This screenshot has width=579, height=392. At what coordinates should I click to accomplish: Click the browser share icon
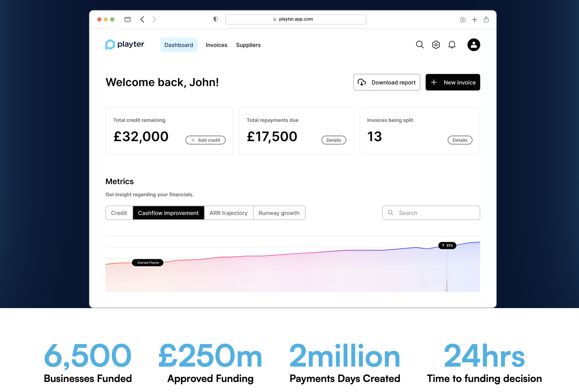point(486,19)
